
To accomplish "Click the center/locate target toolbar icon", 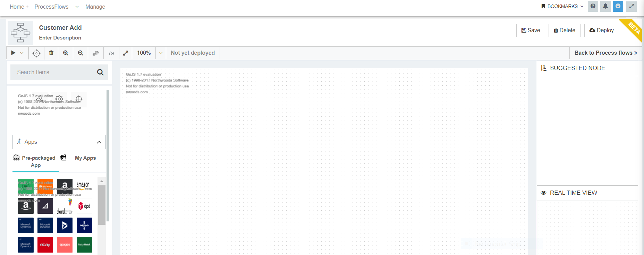I will click(36, 53).
